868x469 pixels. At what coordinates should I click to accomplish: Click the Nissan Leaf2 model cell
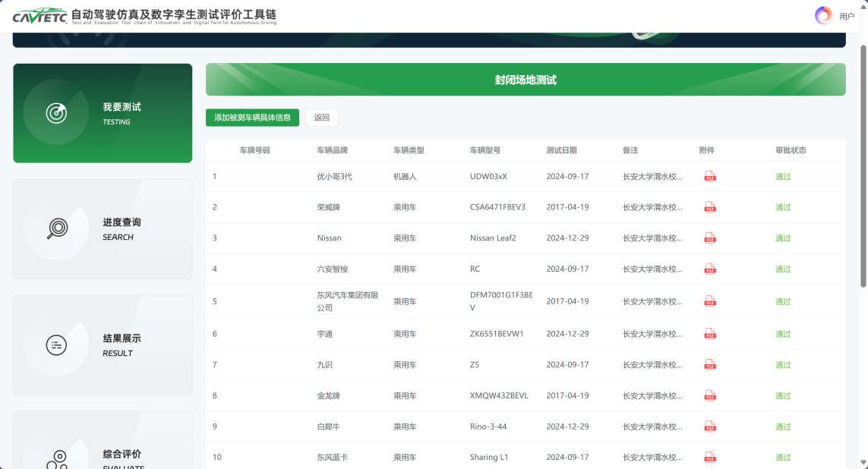pos(493,238)
